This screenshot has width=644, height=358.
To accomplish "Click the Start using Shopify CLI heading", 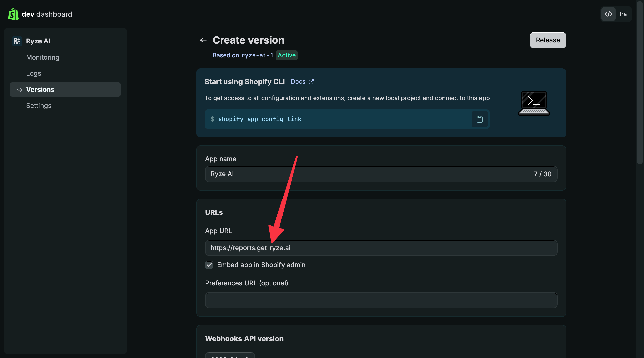I will point(245,82).
